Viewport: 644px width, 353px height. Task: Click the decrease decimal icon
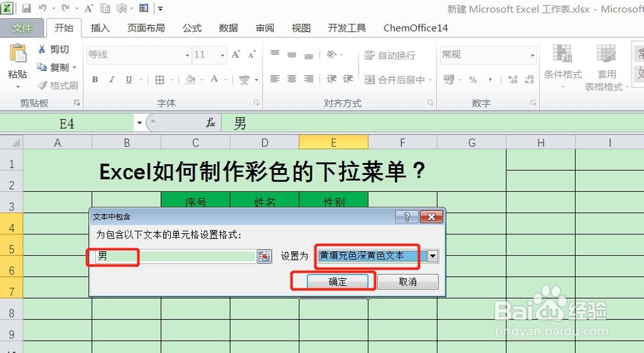click(529, 80)
